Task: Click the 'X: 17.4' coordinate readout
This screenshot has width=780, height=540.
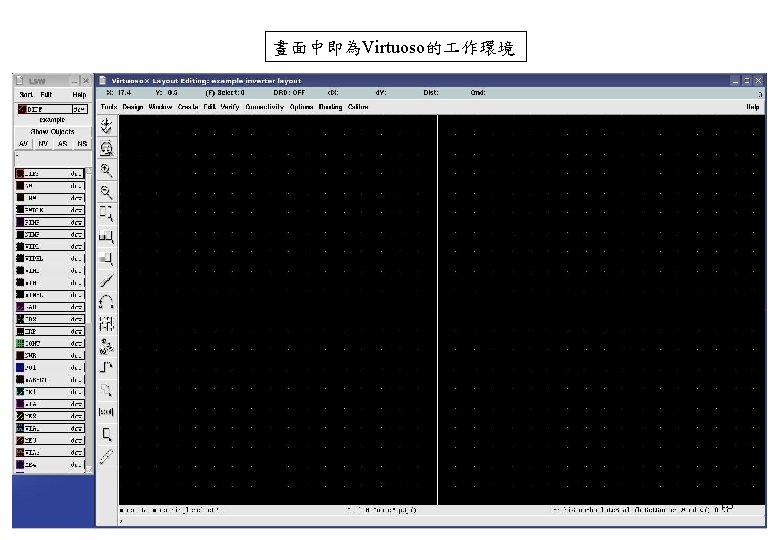Action: tap(119, 92)
